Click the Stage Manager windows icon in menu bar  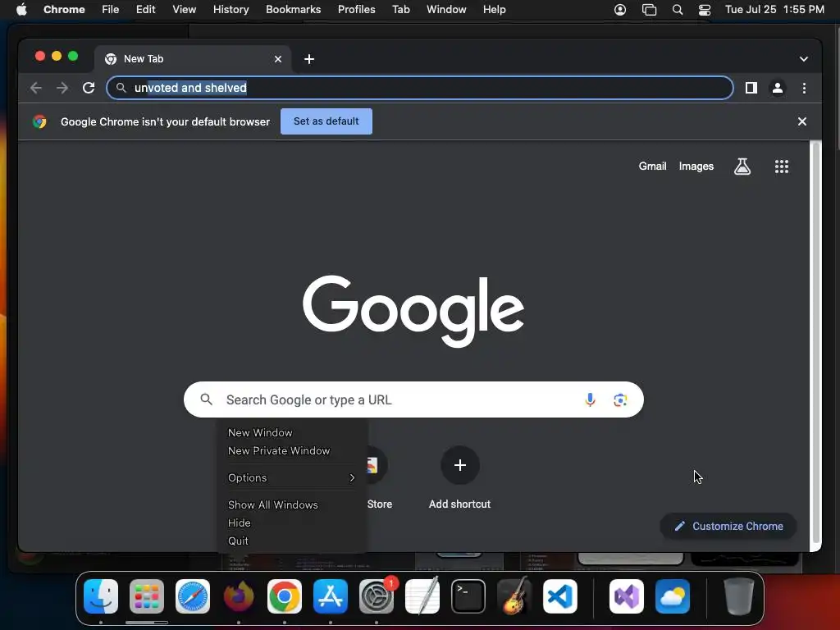649,10
